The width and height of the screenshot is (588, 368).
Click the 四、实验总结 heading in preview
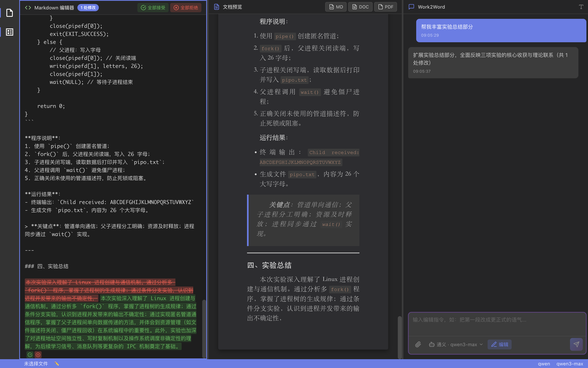(x=269, y=265)
